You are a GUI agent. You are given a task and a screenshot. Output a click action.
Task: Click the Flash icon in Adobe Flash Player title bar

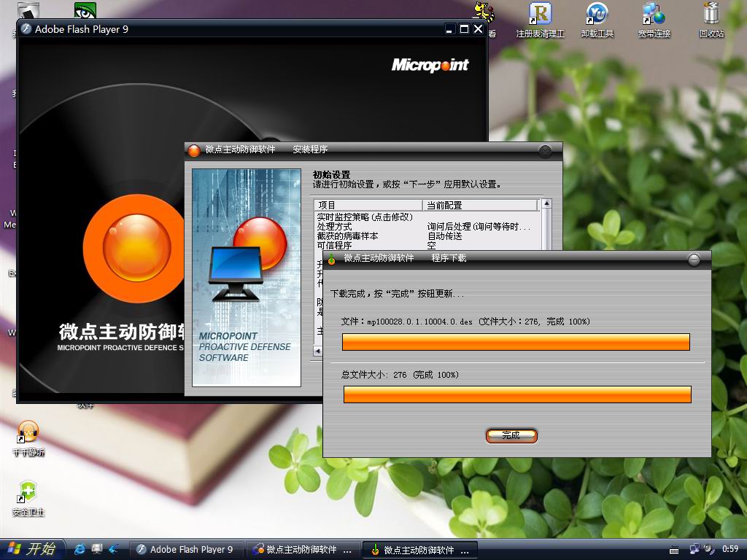coord(26,29)
